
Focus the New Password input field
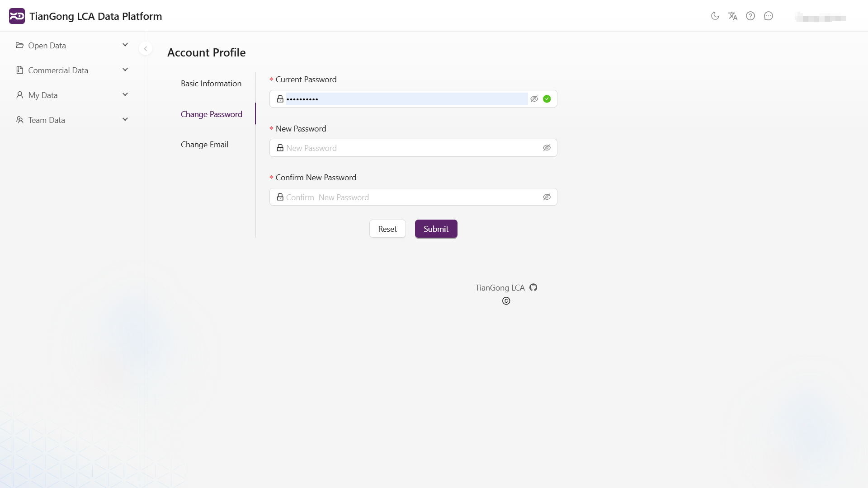pyautogui.click(x=407, y=148)
